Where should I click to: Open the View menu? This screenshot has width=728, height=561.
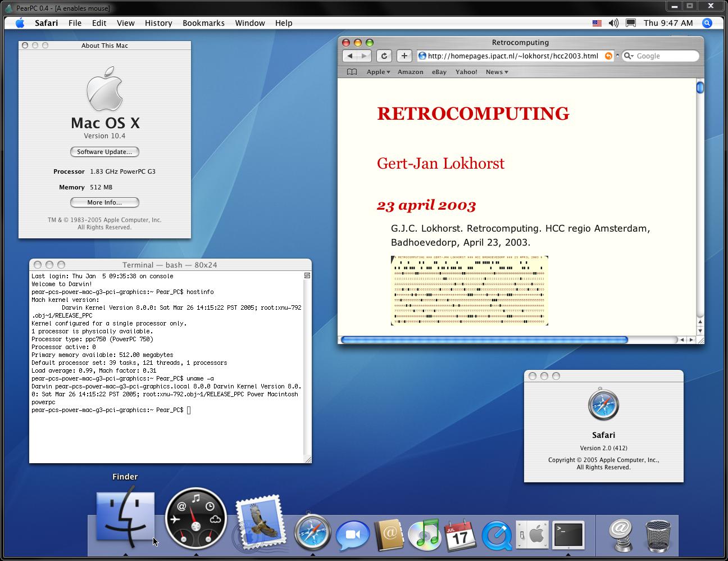point(126,23)
